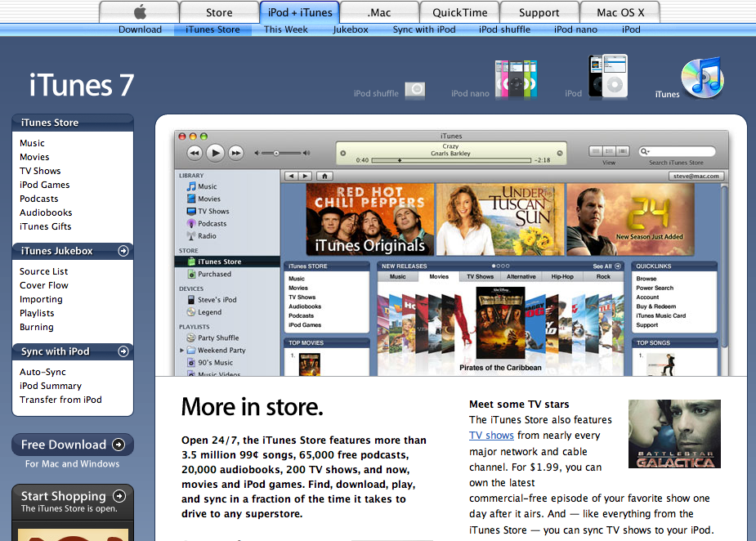
Task: Click the fast-forward button in iTunes window
Action: [x=235, y=154]
